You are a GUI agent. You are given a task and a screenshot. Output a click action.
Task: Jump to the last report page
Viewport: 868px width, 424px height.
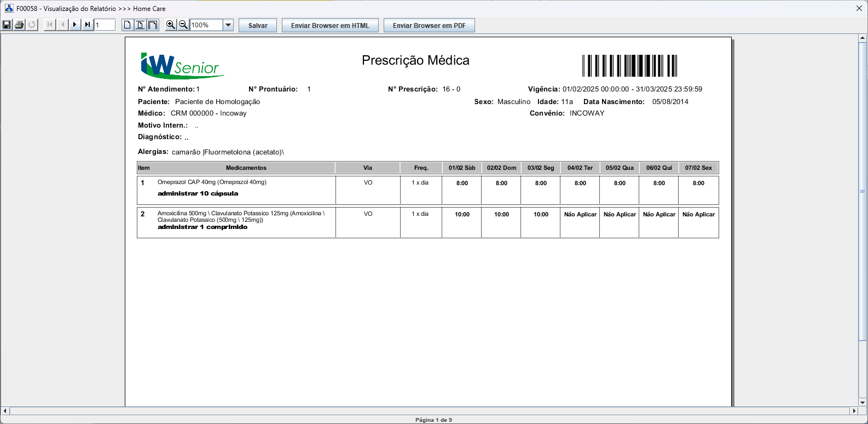pyautogui.click(x=88, y=25)
